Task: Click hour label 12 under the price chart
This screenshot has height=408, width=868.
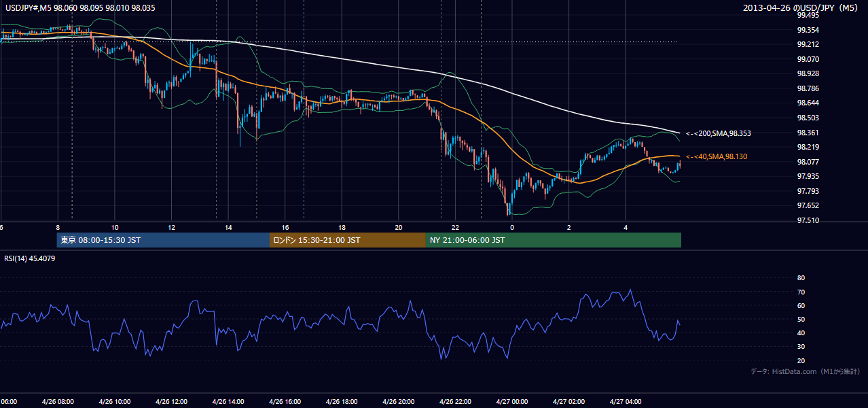Action: pos(172,227)
